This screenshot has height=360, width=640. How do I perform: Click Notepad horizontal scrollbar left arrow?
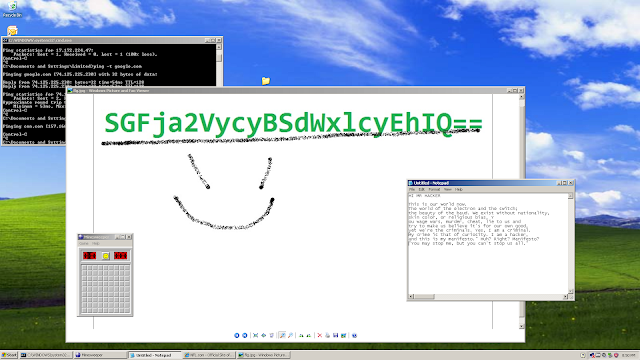point(411,297)
